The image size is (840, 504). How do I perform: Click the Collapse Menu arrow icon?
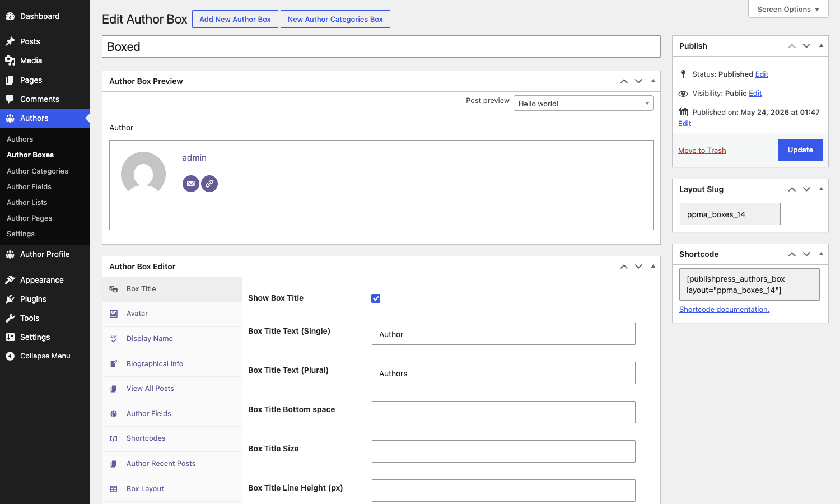click(10, 356)
